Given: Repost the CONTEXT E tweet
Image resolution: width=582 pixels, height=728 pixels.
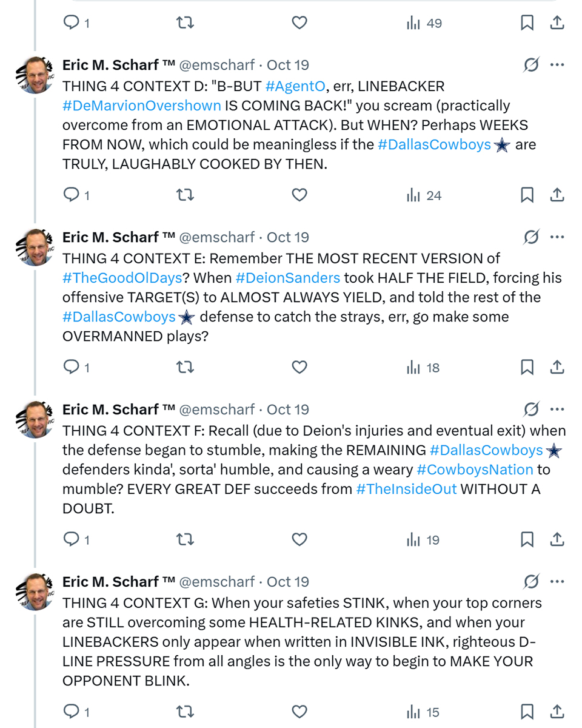Looking at the screenshot, I should click(x=185, y=368).
